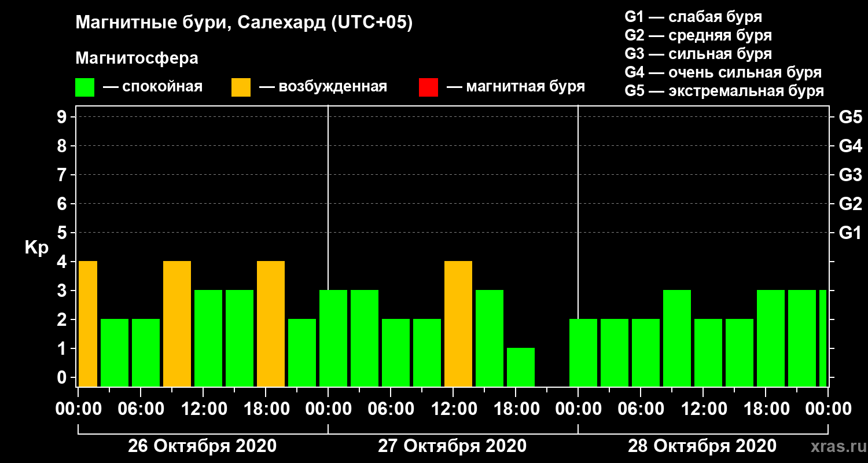
Task: Click the date label '28 Октября 2020'
Action: (702, 446)
